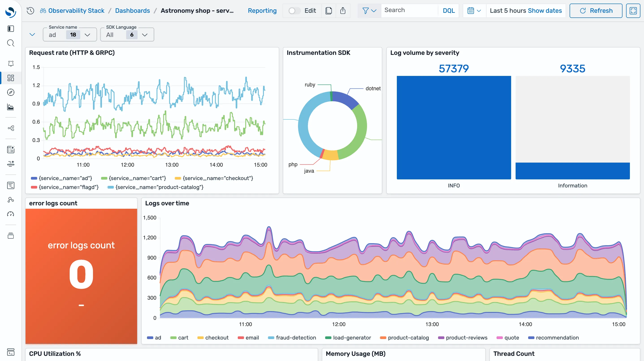This screenshot has height=361, width=644.
Task: Open the stacked layers icon in sidebar
Action: point(11,236)
